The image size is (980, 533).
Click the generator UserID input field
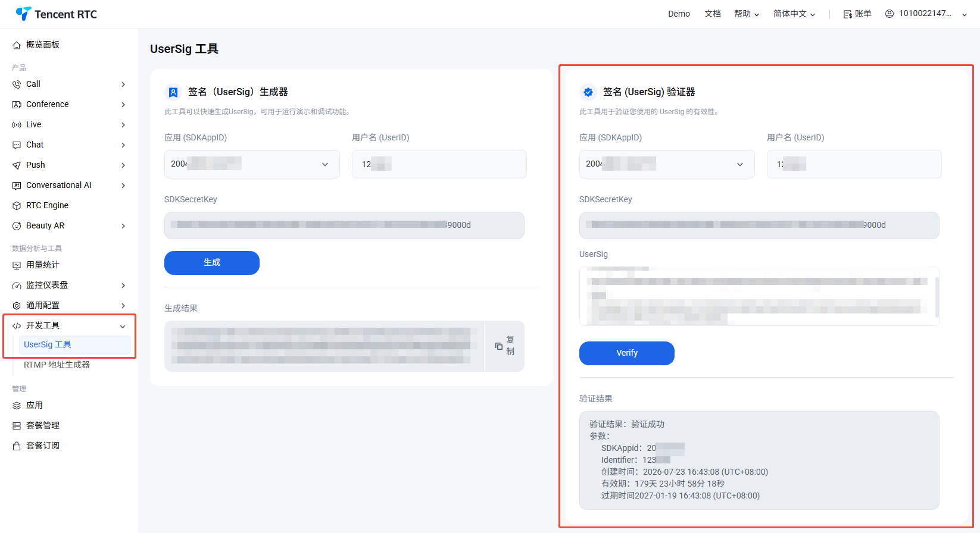pos(439,164)
